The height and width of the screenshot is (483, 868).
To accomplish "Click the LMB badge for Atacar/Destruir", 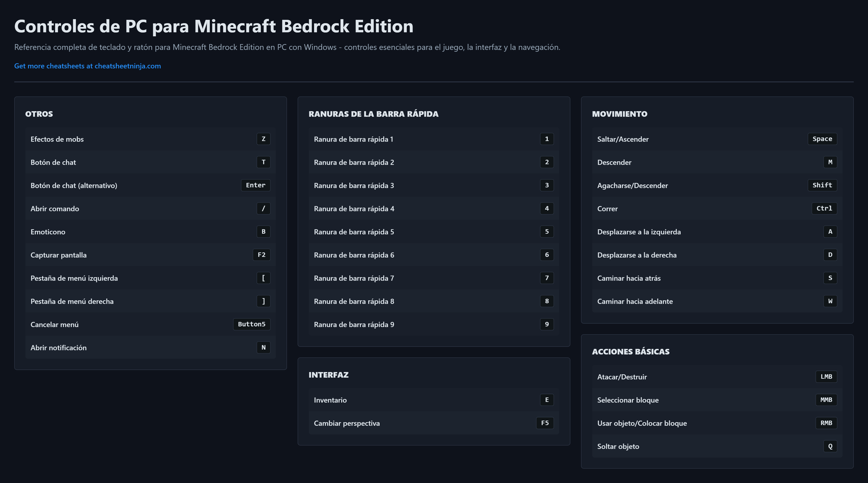I will click(826, 377).
